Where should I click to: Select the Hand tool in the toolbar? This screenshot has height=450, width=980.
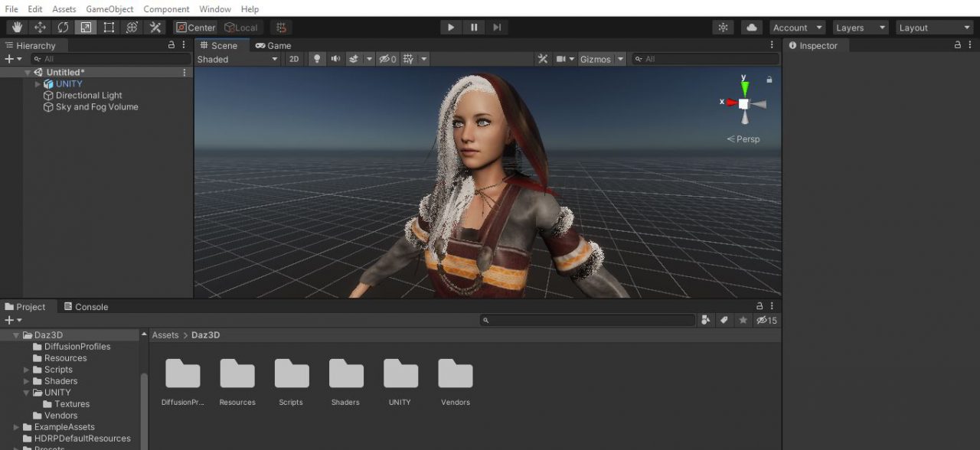click(16, 27)
